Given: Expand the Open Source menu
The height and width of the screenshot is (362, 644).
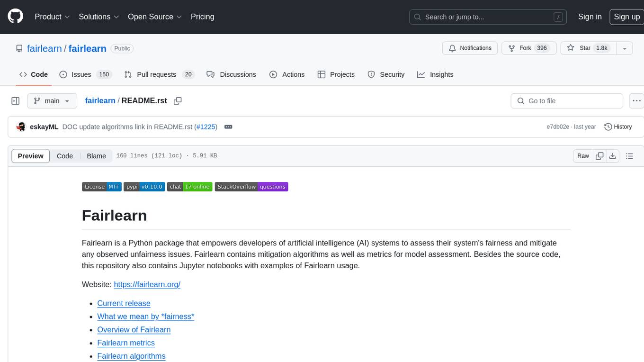Looking at the screenshot, I should pyautogui.click(x=155, y=17).
